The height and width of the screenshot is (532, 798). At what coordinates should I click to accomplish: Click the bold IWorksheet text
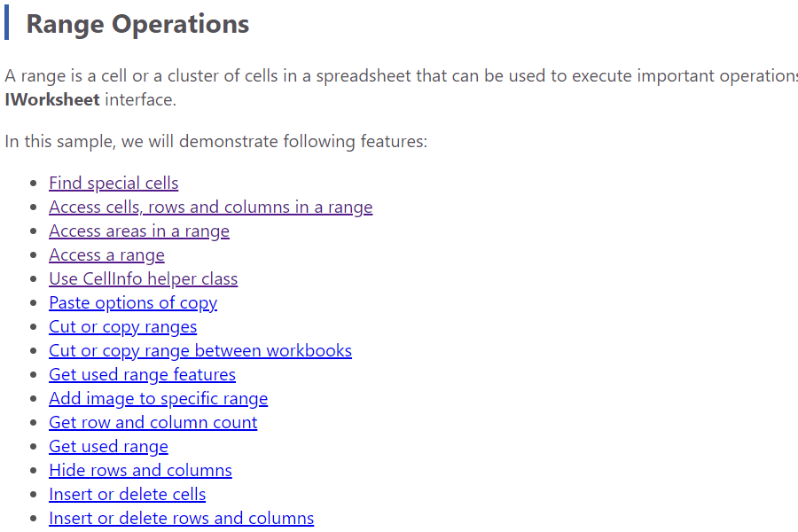[52, 99]
